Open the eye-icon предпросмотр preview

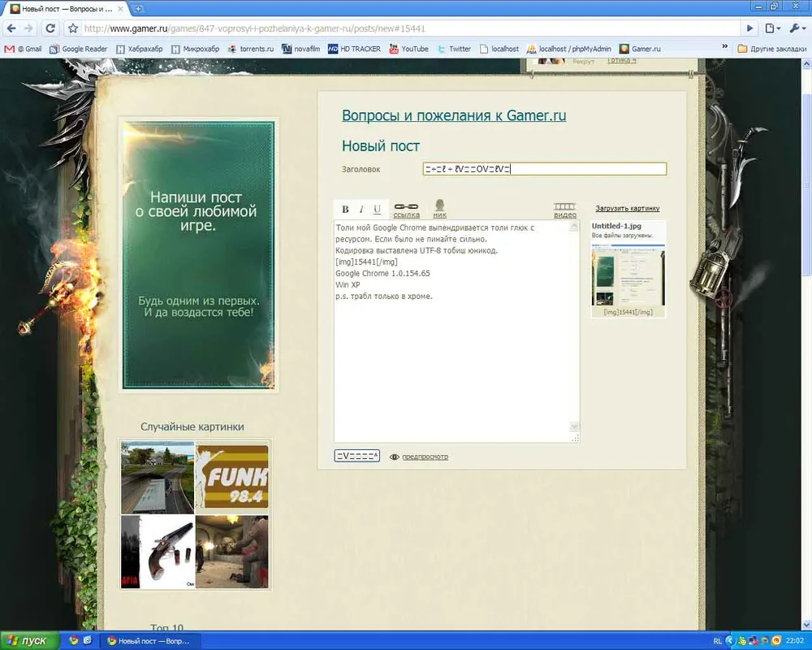[419, 457]
